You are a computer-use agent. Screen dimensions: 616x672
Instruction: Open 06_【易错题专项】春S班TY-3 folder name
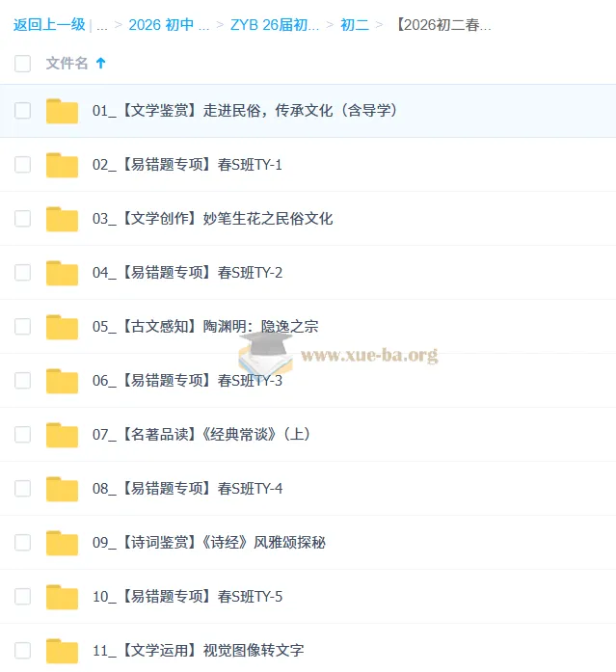click(188, 381)
